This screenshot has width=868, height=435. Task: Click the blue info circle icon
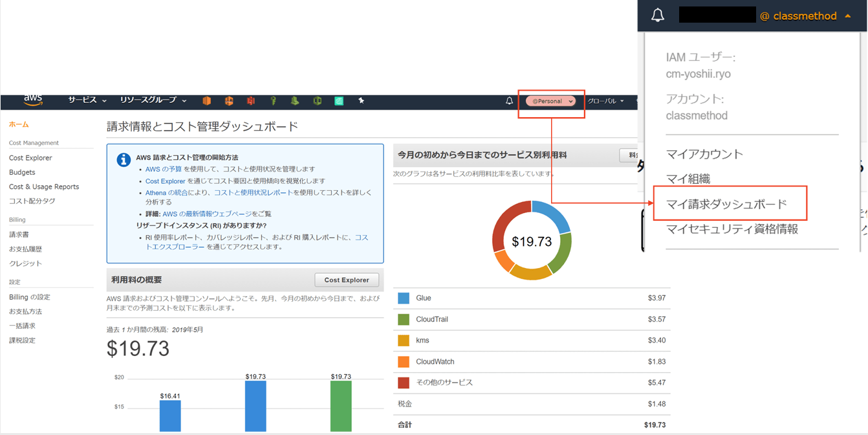(124, 160)
